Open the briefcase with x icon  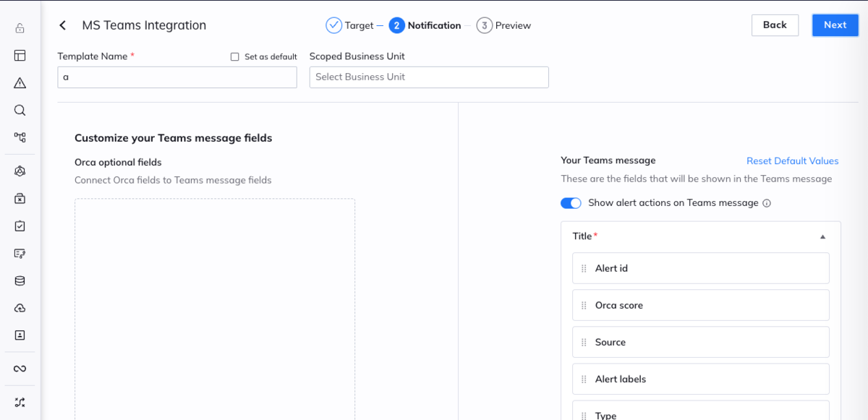(x=20, y=198)
